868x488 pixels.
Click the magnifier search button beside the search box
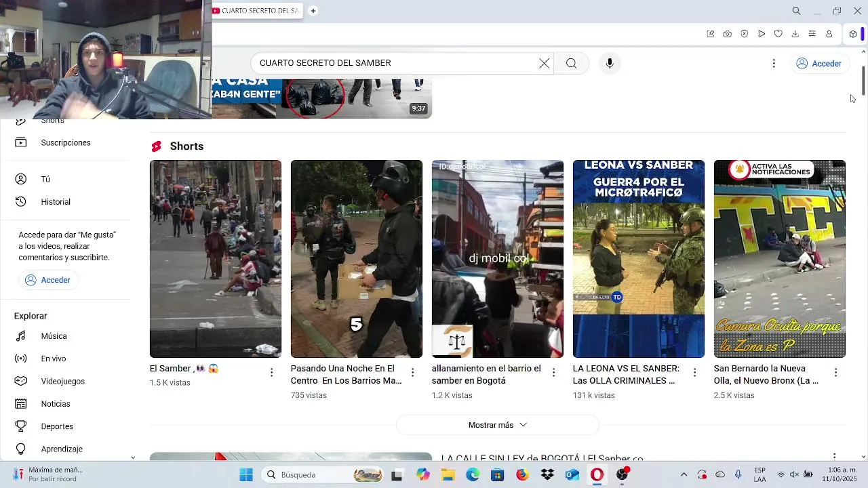point(571,63)
